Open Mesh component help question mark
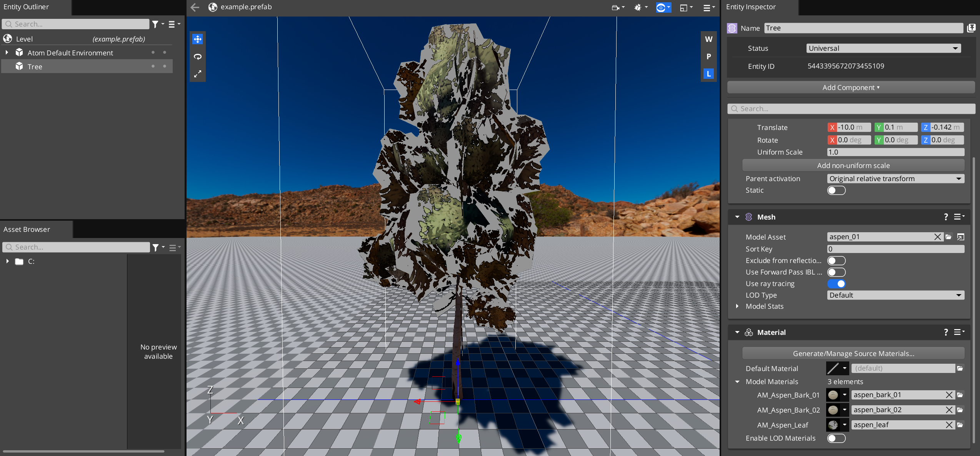The width and height of the screenshot is (980, 456). tap(946, 217)
